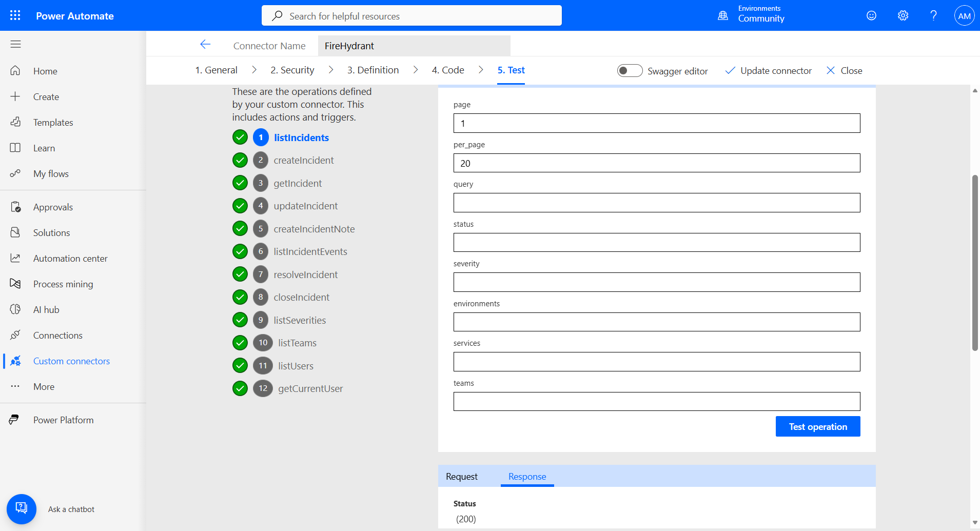Select the resolveIncident operation
This screenshot has width=980, height=531.
pyautogui.click(x=305, y=274)
